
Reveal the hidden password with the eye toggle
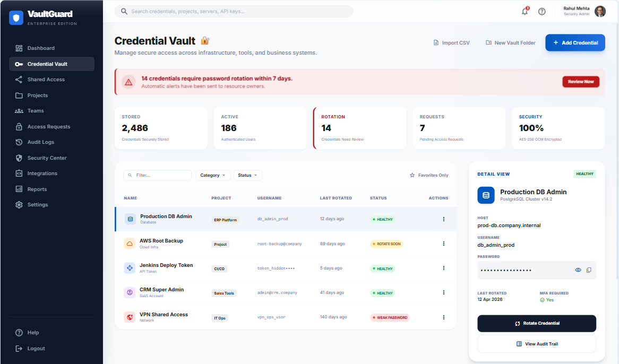click(578, 270)
